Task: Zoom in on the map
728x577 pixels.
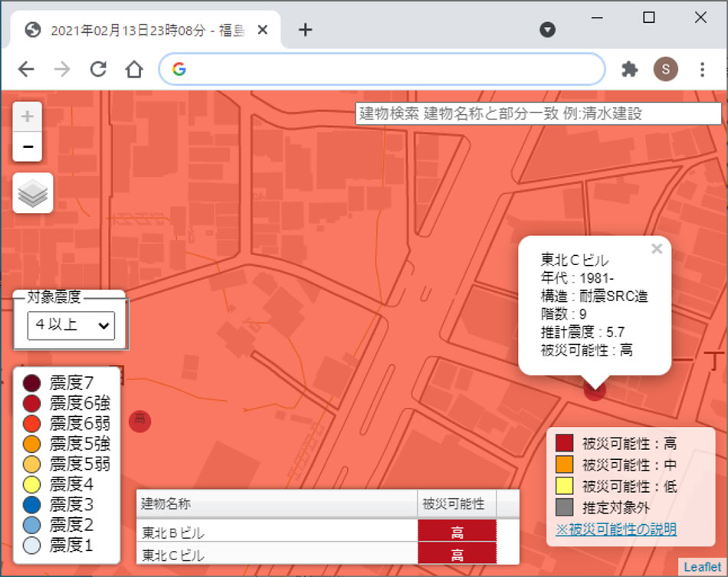Action: (27, 116)
